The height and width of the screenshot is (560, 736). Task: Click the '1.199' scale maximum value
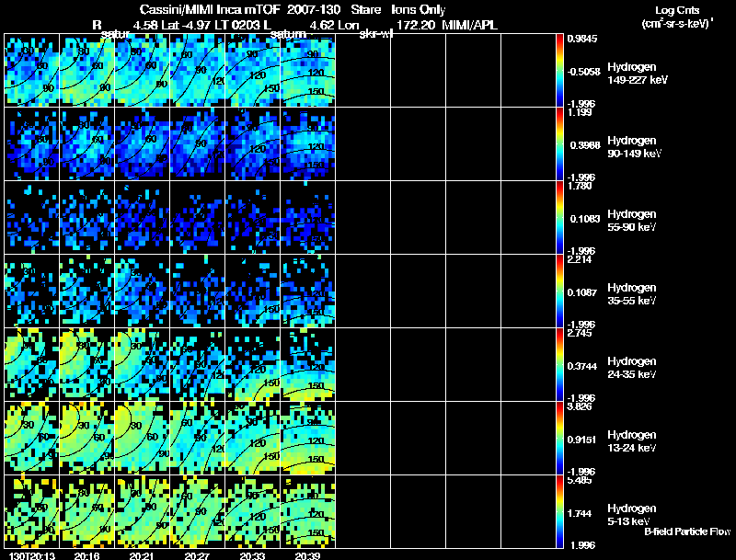click(581, 112)
